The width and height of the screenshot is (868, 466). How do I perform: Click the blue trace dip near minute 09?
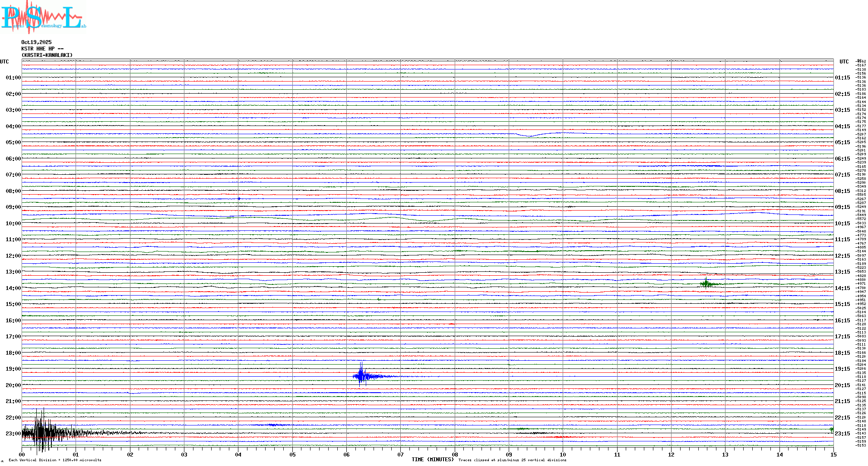click(531, 136)
